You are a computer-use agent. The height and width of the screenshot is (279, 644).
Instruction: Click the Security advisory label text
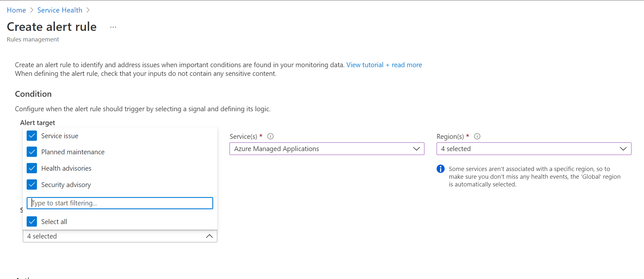(66, 185)
